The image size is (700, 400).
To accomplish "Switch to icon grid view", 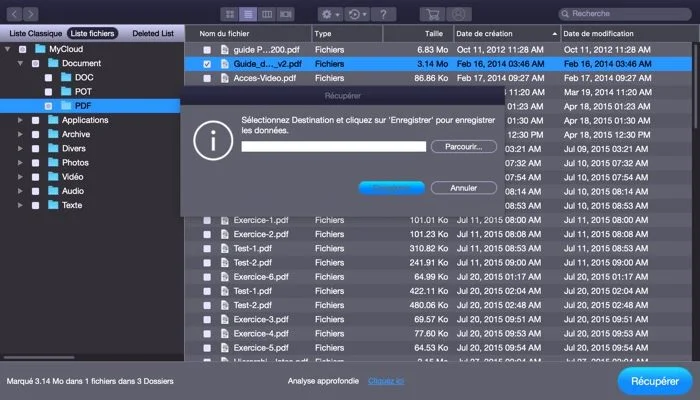I will point(230,14).
